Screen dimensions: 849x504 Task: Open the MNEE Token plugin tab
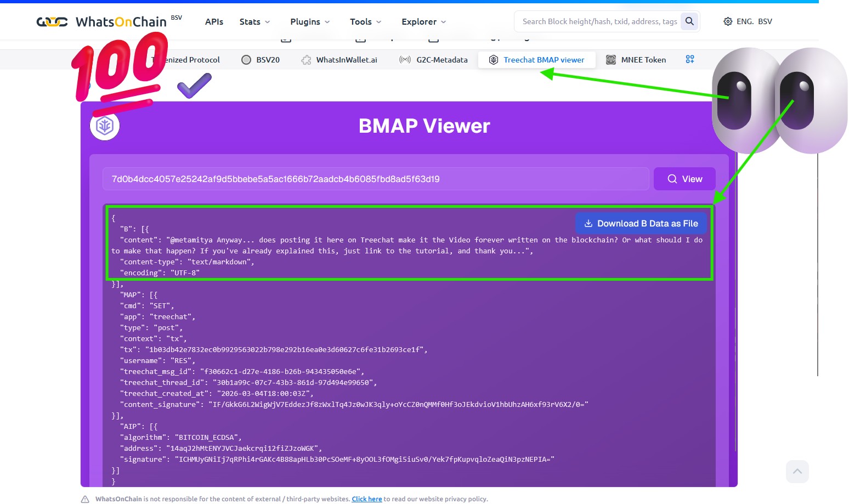pyautogui.click(x=636, y=60)
